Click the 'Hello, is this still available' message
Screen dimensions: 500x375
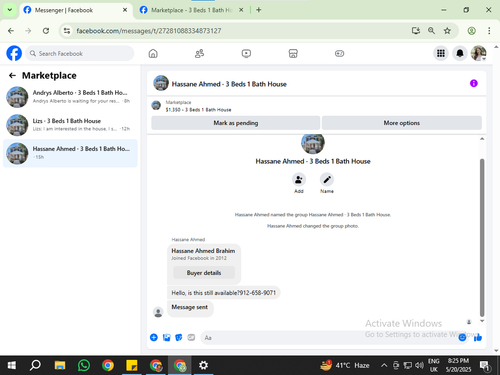(223, 293)
